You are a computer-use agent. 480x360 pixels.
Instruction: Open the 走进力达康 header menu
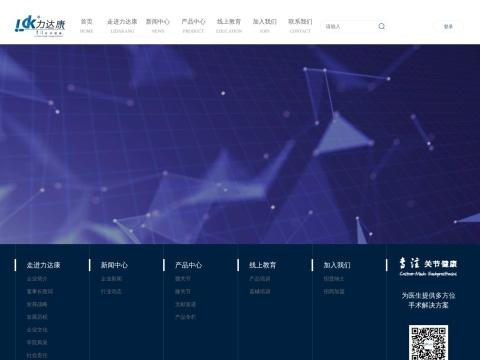pyautogui.click(x=122, y=26)
